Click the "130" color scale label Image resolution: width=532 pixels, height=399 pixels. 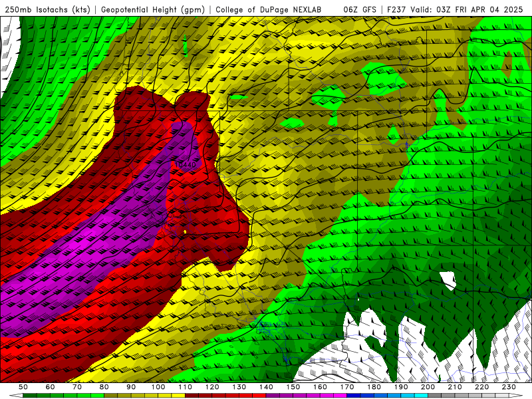(x=239, y=387)
